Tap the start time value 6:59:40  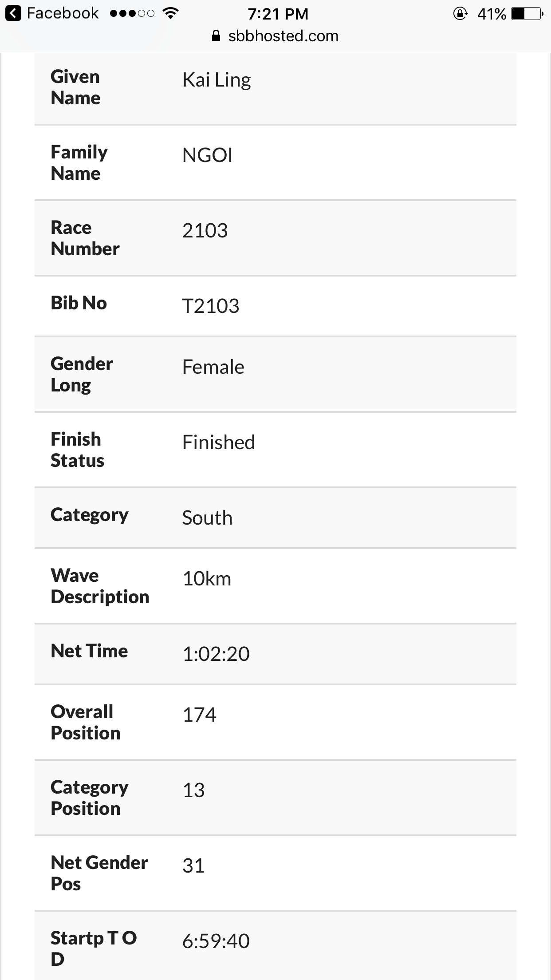[x=216, y=941]
